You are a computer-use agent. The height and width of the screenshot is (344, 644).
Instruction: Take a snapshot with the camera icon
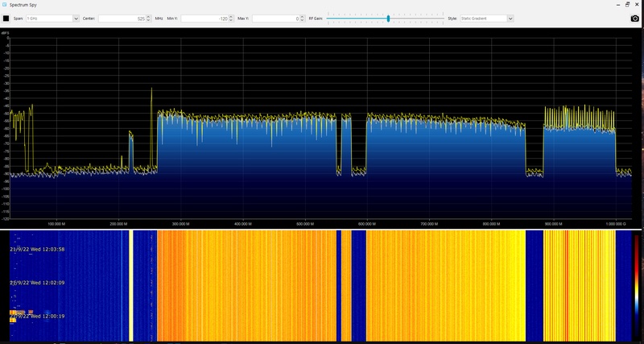tap(635, 19)
